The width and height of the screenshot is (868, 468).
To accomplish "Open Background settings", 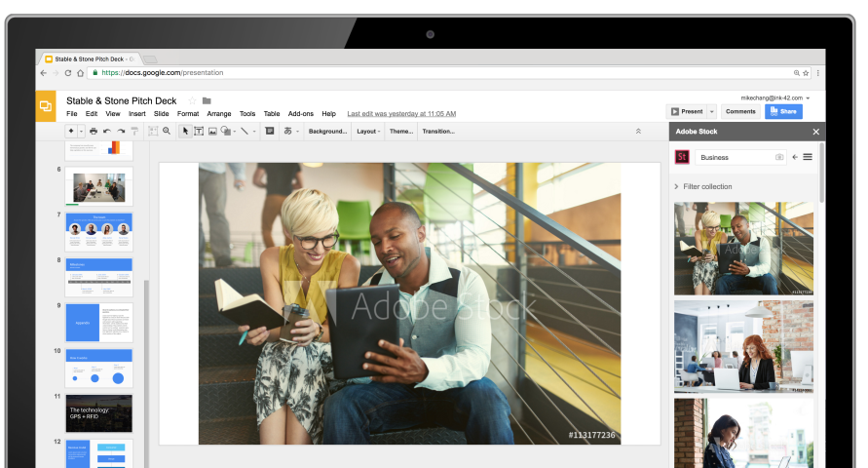I will (x=327, y=132).
